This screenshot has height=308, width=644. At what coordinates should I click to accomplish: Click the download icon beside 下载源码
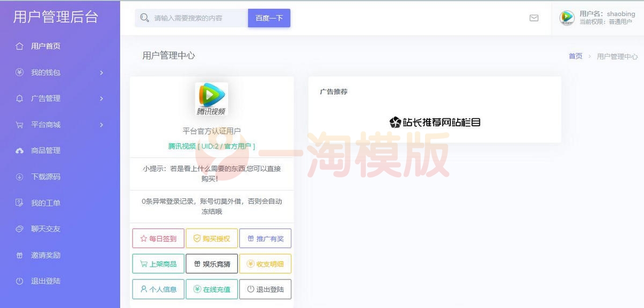20,177
